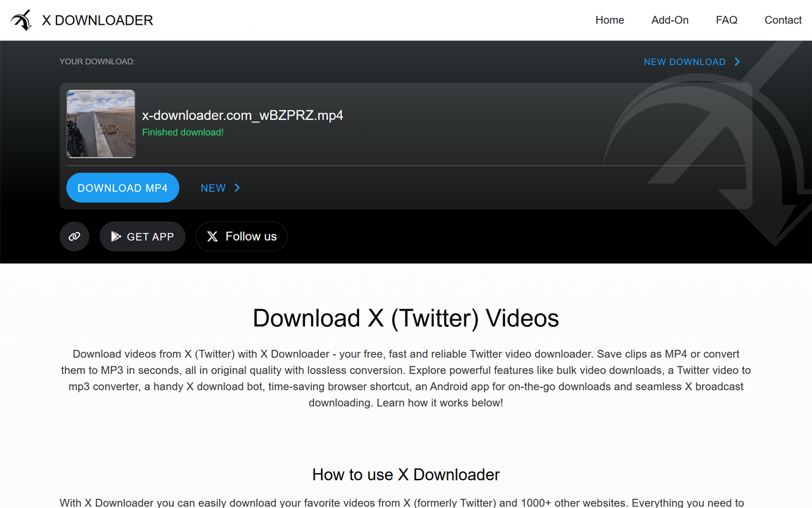Viewport: 812px width, 508px height.
Task: Open the Add-On navigation item
Action: (670, 20)
